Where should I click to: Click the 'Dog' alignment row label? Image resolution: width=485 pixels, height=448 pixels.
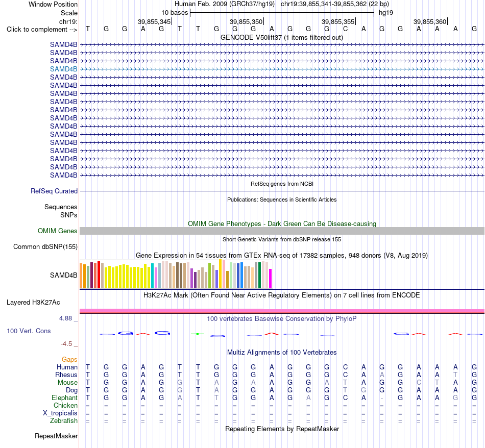tap(72, 390)
